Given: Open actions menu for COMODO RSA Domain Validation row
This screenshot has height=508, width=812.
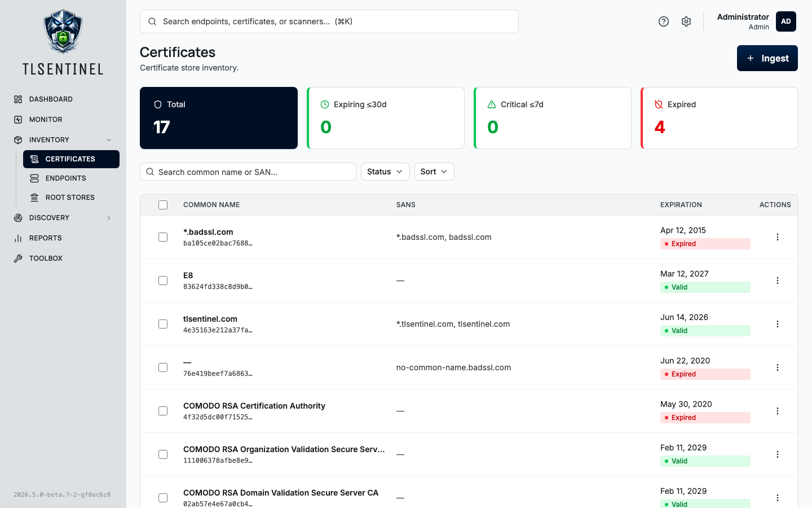Looking at the screenshot, I should [x=778, y=498].
